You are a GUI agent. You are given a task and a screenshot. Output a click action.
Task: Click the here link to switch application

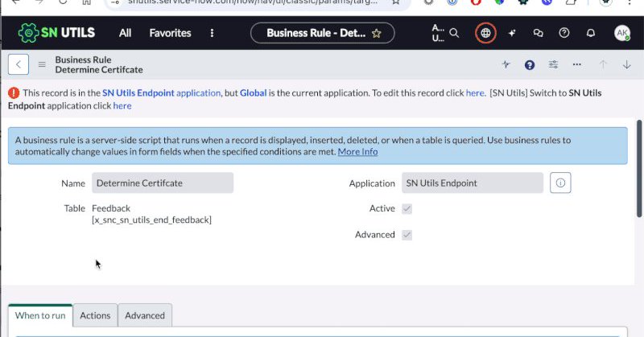click(x=122, y=105)
